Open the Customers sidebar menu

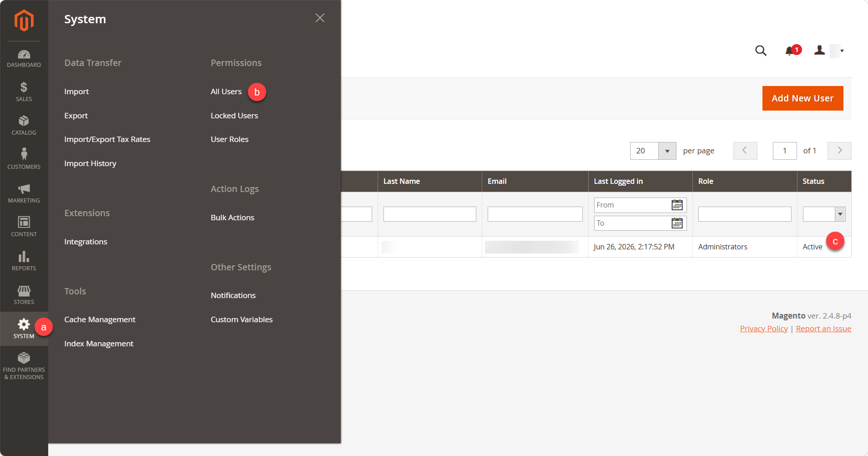(x=24, y=159)
